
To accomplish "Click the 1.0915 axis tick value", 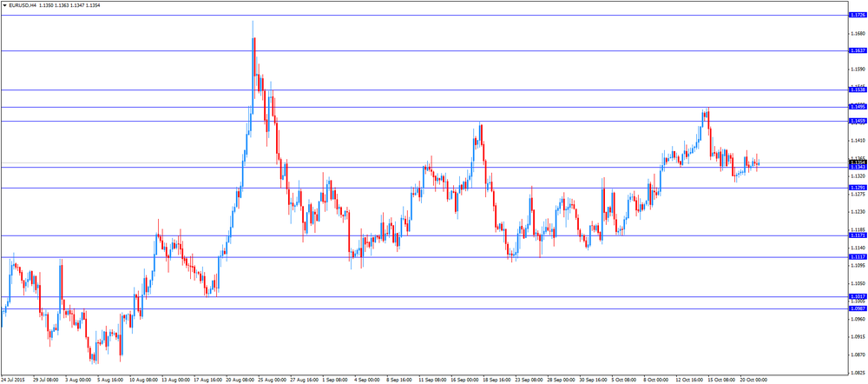I will click(x=857, y=337).
